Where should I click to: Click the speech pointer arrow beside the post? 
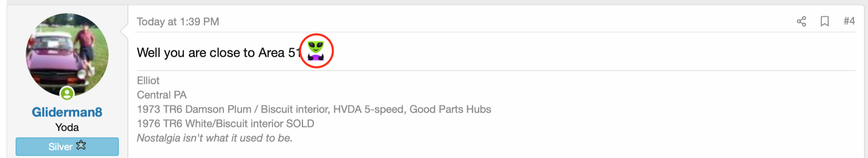124,30
